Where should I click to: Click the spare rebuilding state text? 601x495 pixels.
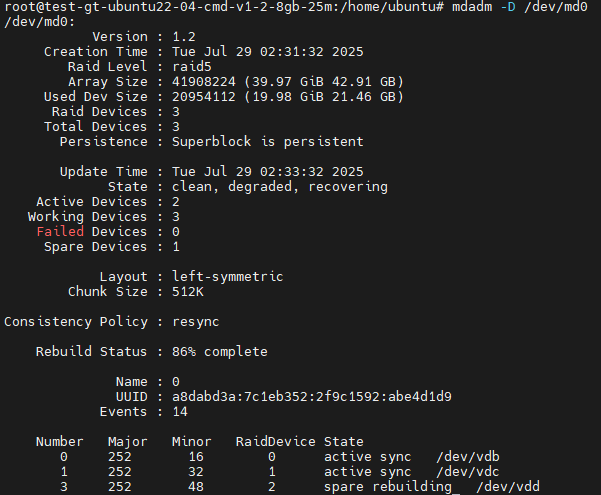[388, 487]
